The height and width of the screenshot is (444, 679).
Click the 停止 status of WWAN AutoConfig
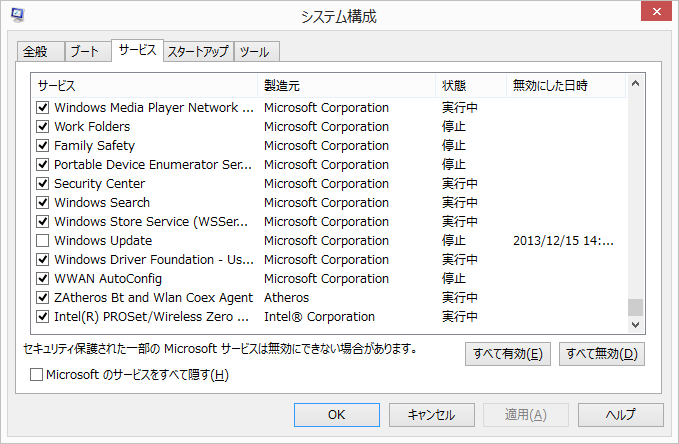tap(453, 279)
